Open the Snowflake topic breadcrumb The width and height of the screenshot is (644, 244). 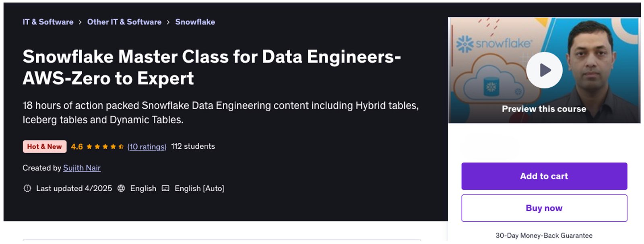pos(195,22)
